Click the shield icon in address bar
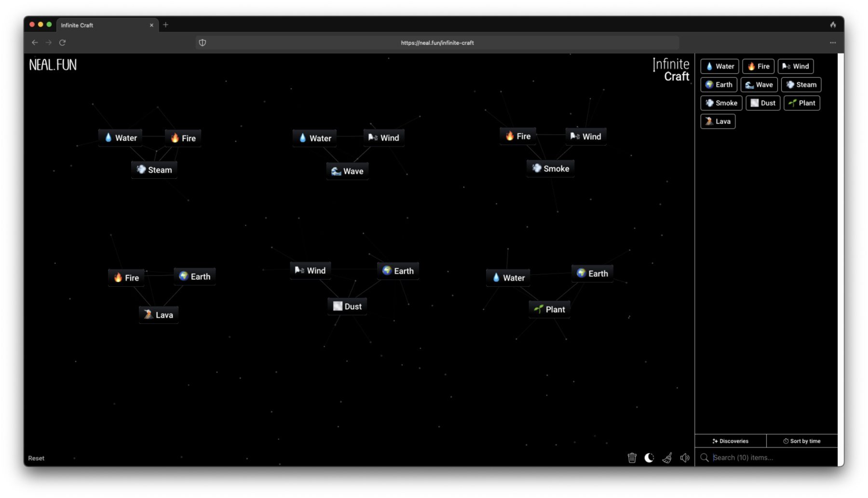868x498 pixels. point(203,43)
